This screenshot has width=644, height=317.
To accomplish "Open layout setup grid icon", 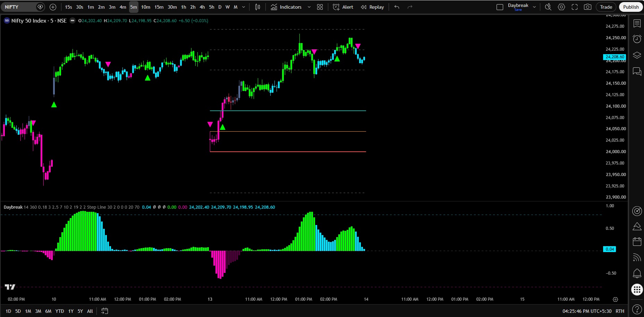I will [320, 7].
